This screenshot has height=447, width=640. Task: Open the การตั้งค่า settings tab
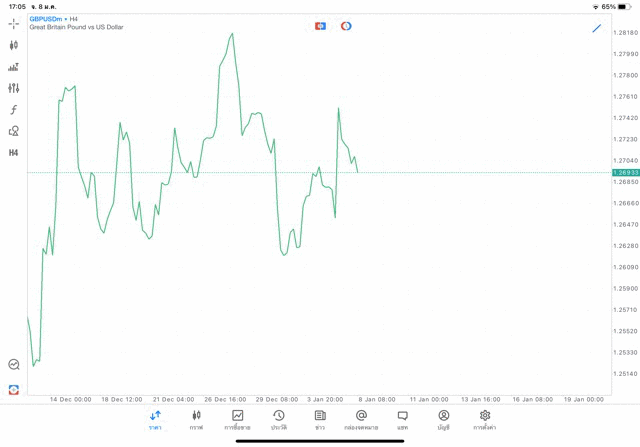click(x=485, y=419)
